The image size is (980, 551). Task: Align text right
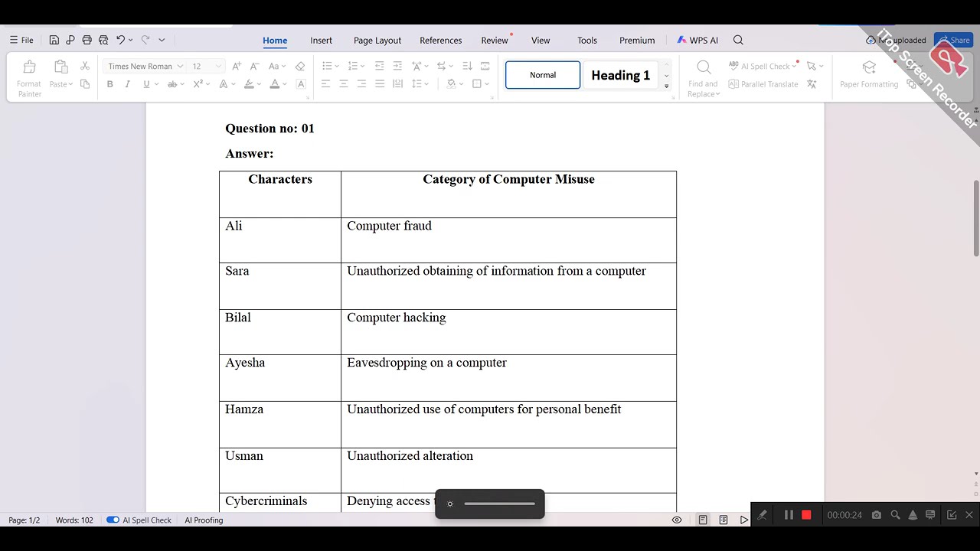click(x=361, y=84)
